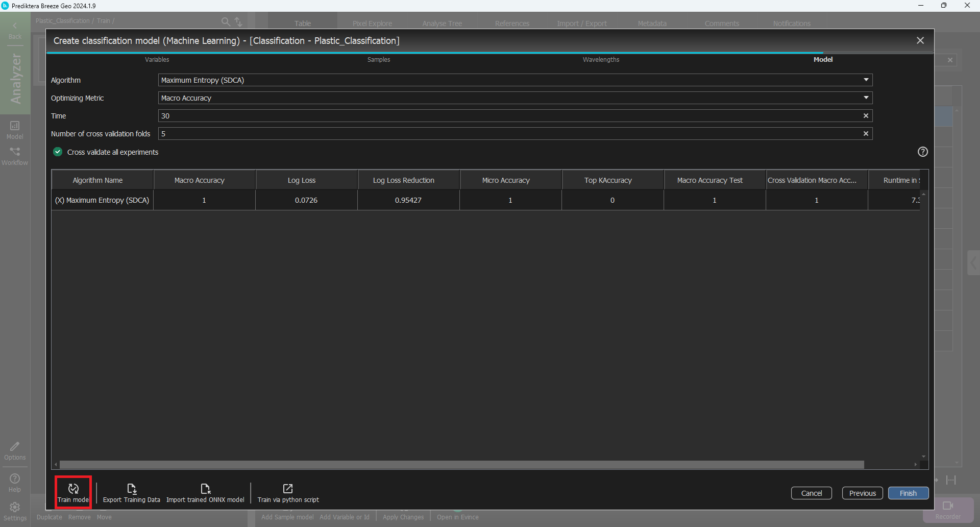Image resolution: width=980 pixels, height=527 pixels.
Task: Expand the Algorithm dropdown
Action: click(866, 80)
